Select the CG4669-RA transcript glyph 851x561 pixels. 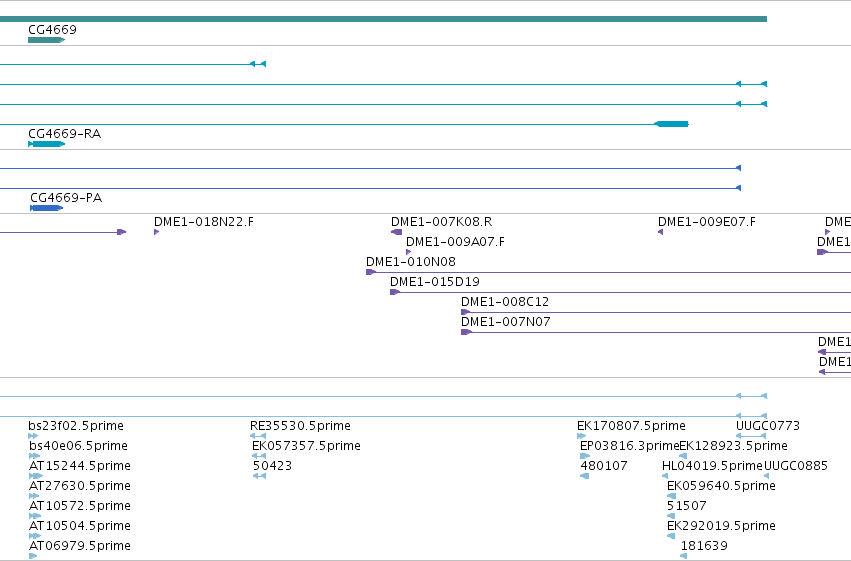click(46, 144)
